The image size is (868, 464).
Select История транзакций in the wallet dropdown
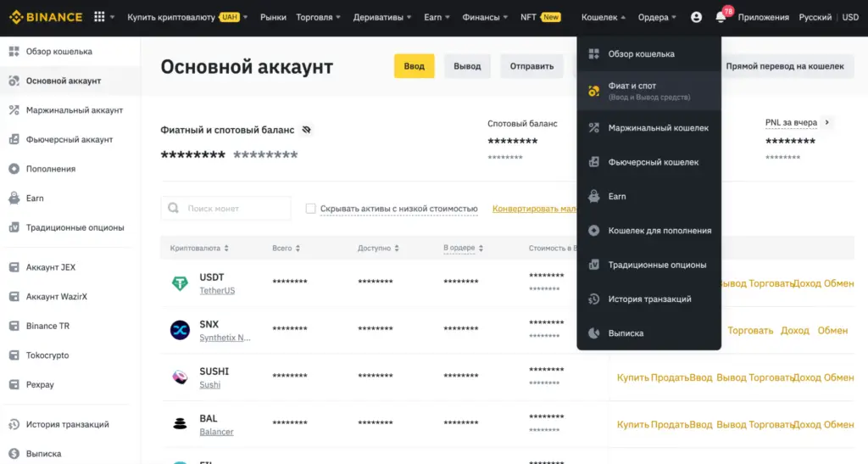[x=649, y=299]
